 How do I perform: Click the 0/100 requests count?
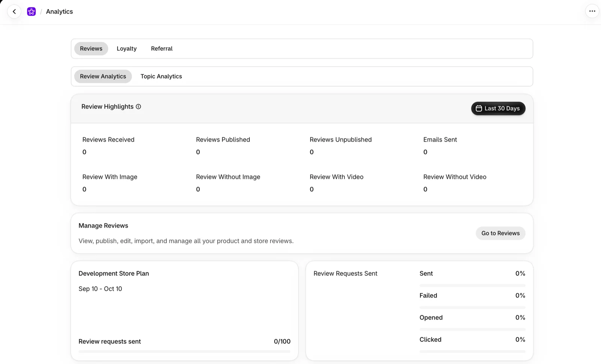pyautogui.click(x=282, y=341)
